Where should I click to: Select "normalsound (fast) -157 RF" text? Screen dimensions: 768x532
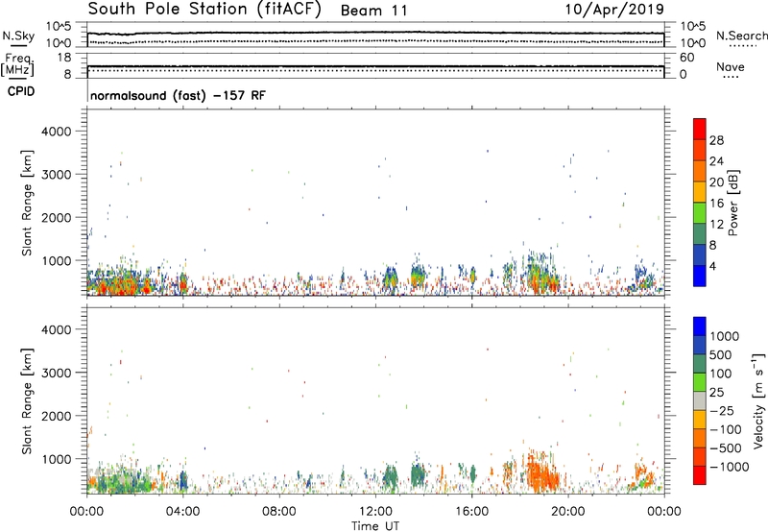(178, 95)
